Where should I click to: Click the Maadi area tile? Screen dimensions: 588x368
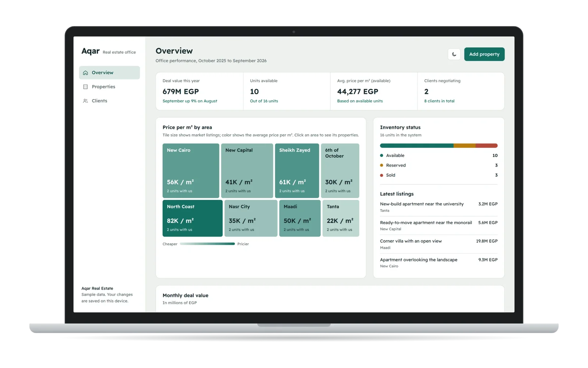(x=300, y=218)
